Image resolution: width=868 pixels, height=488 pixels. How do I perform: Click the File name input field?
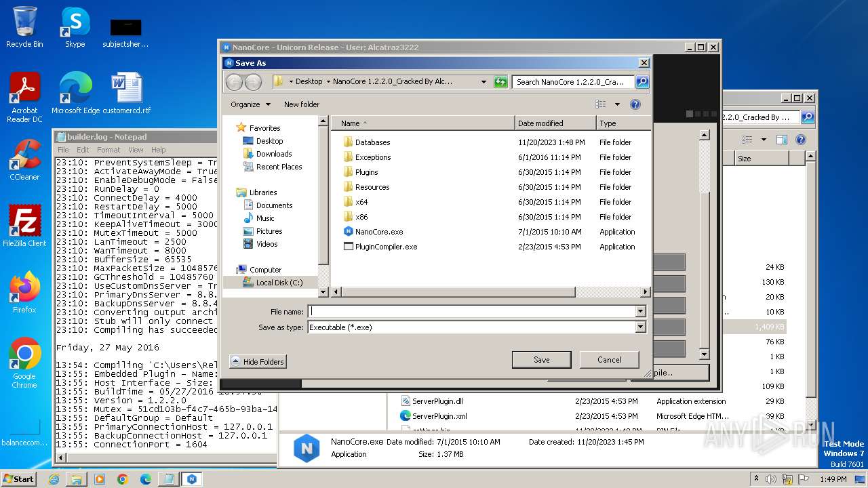point(471,312)
